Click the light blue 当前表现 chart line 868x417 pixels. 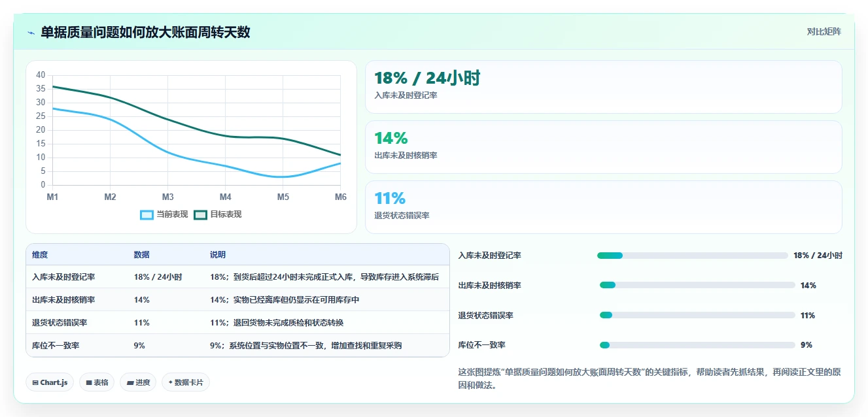167,152
